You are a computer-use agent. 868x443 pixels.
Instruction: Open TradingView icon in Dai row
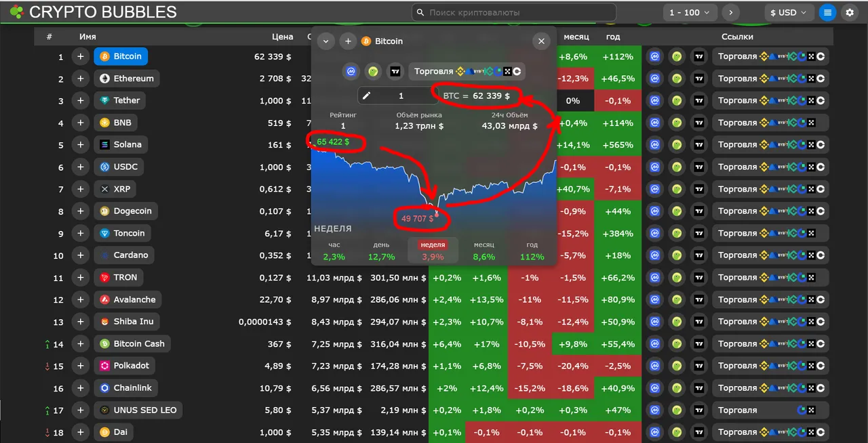point(699,432)
